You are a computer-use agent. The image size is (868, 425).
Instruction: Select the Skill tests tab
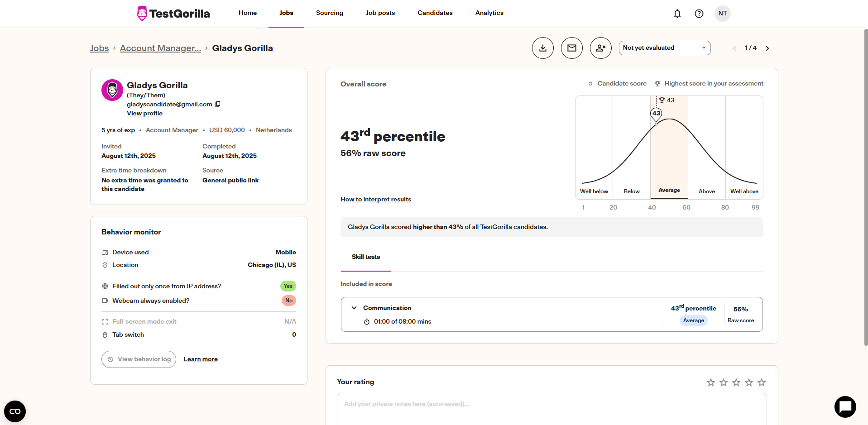coord(365,257)
